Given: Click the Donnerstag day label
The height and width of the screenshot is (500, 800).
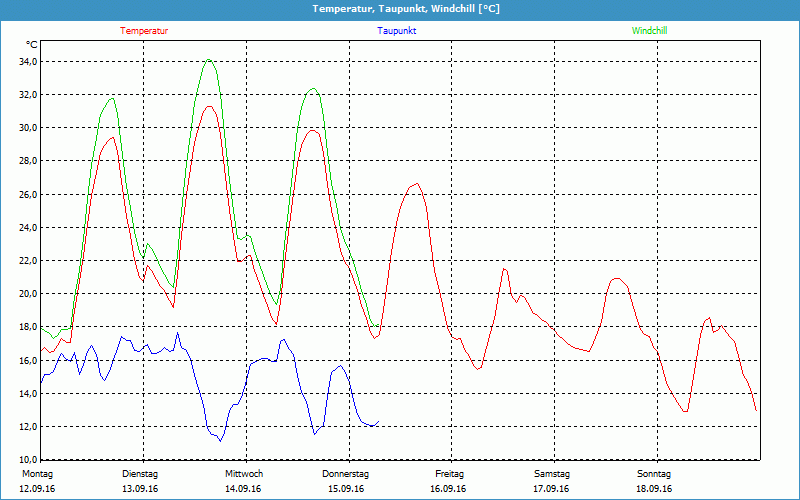Looking at the screenshot, I should click(345, 474).
